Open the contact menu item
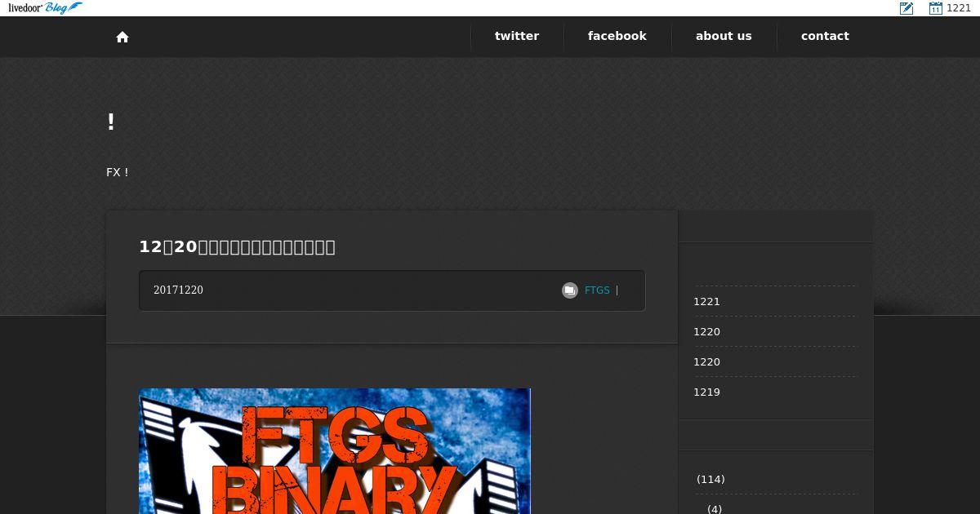Image resolution: width=980 pixels, height=514 pixels. 825,36
